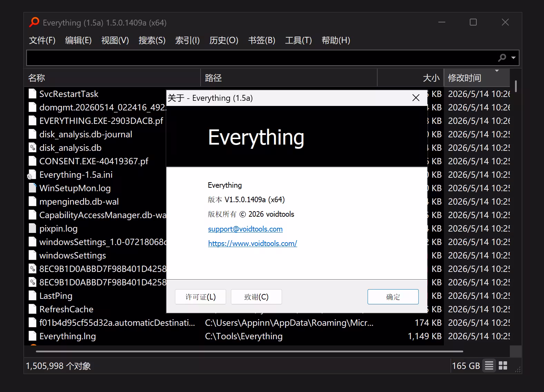Click file icon of Everything-1.5a.ini
The image size is (544, 392).
32,175
